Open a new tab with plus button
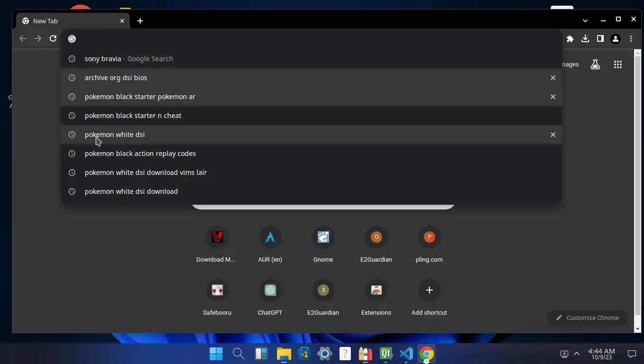The height and width of the screenshot is (364, 644). (x=140, y=21)
